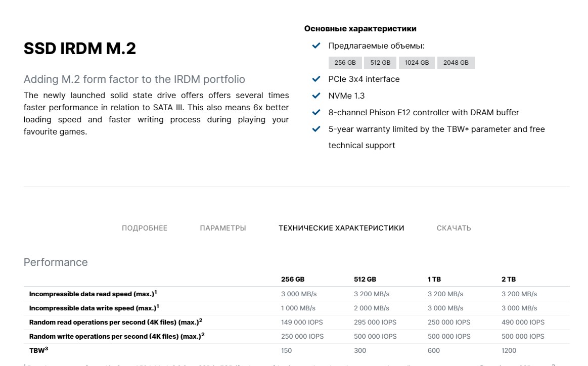Screen dimensions: 588x366
Task: Click the 1 000 MB/s write value
Action: (x=298, y=308)
